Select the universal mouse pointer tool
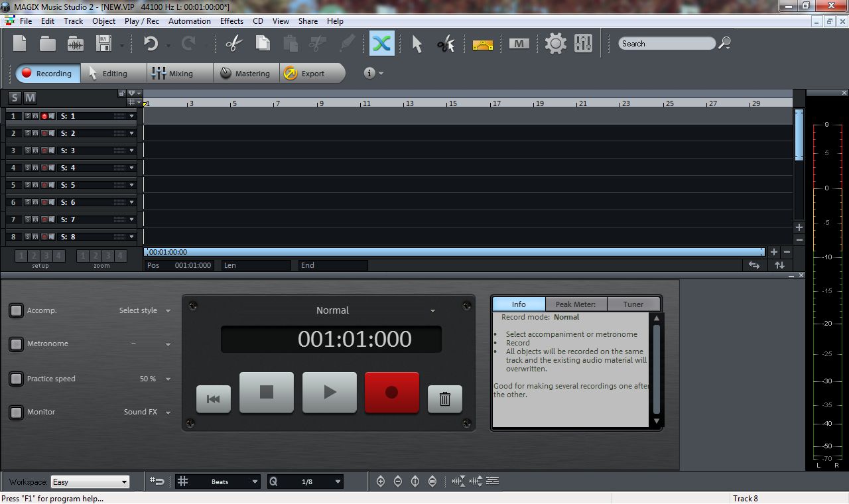This screenshot has width=849, height=504. tap(417, 44)
